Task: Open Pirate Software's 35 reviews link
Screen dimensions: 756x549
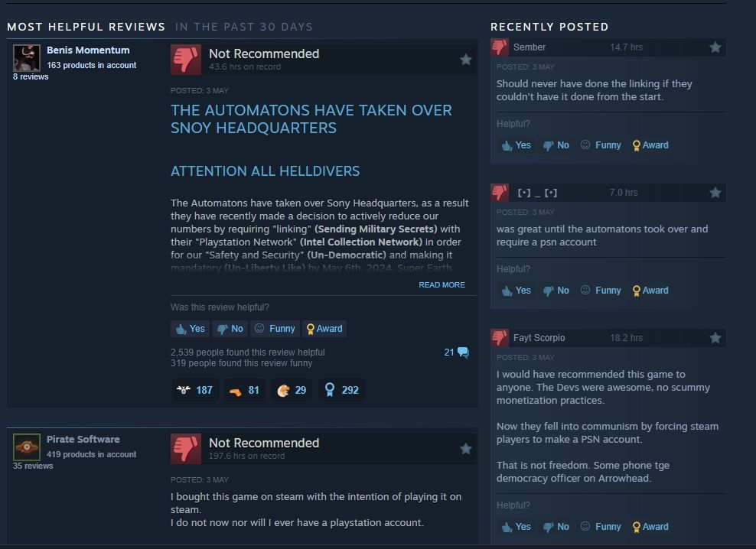Action: pyautogui.click(x=33, y=466)
